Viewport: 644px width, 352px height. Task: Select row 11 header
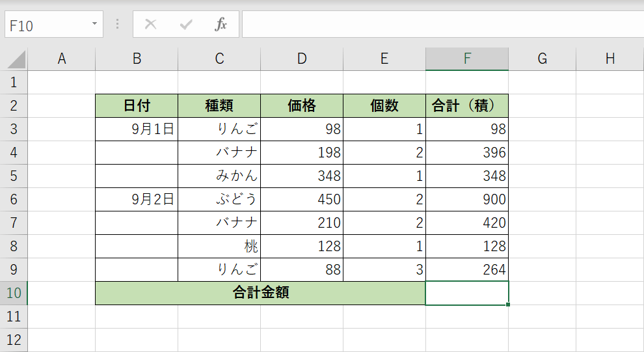click(14, 317)
